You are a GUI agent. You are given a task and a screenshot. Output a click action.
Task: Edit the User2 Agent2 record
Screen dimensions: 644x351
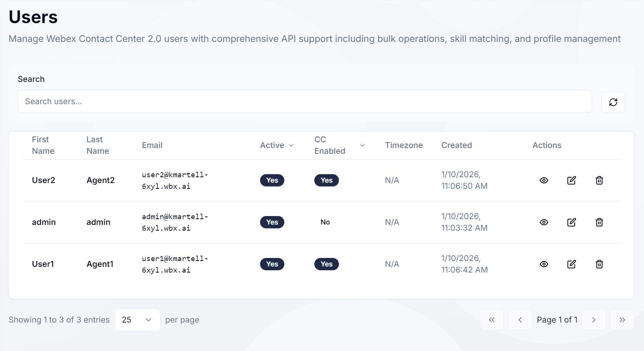(571, 180)
